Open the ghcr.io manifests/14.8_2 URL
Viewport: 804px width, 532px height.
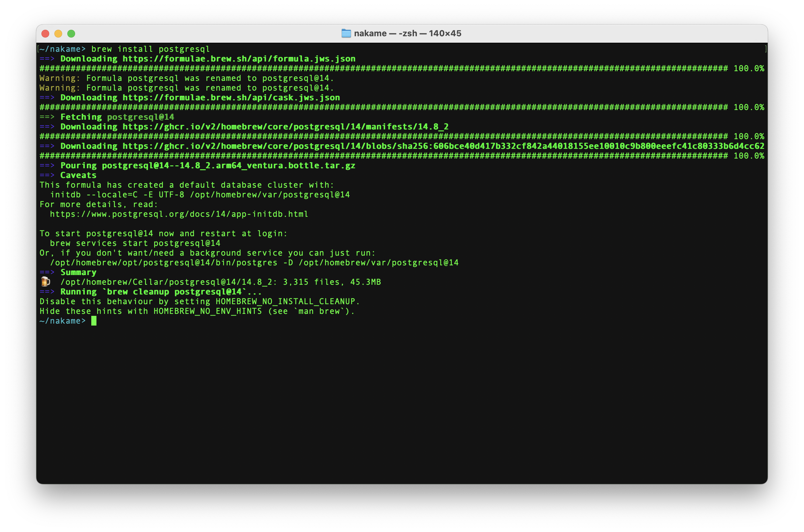pos(285,127)
